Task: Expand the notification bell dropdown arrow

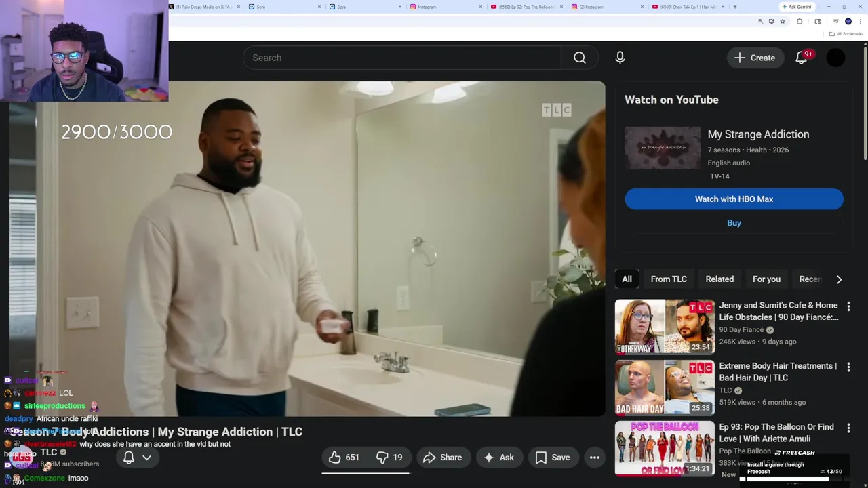Action: click(x=146, y=457)
